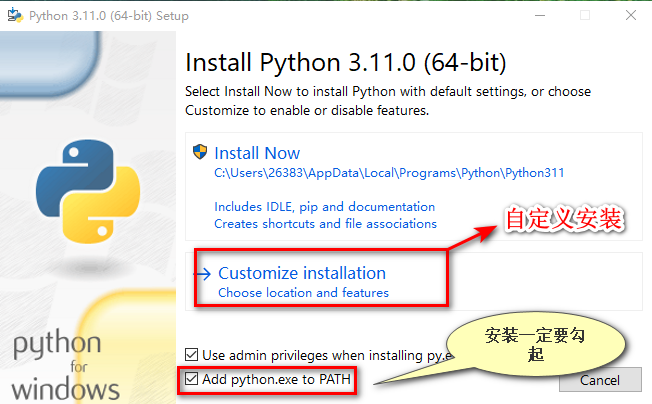Viewport: 652px width, 404px height.
Task: Click the Cancel button
Action: 600,379
